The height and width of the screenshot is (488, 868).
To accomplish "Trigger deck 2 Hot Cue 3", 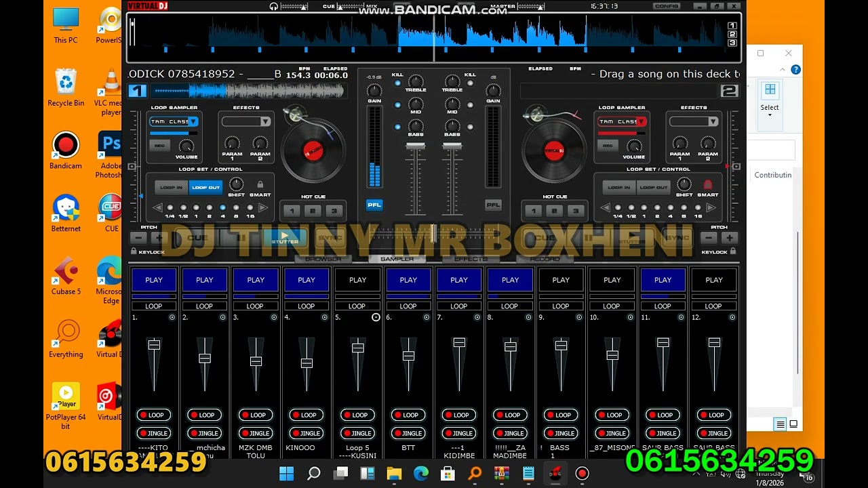I will (575, 211).
